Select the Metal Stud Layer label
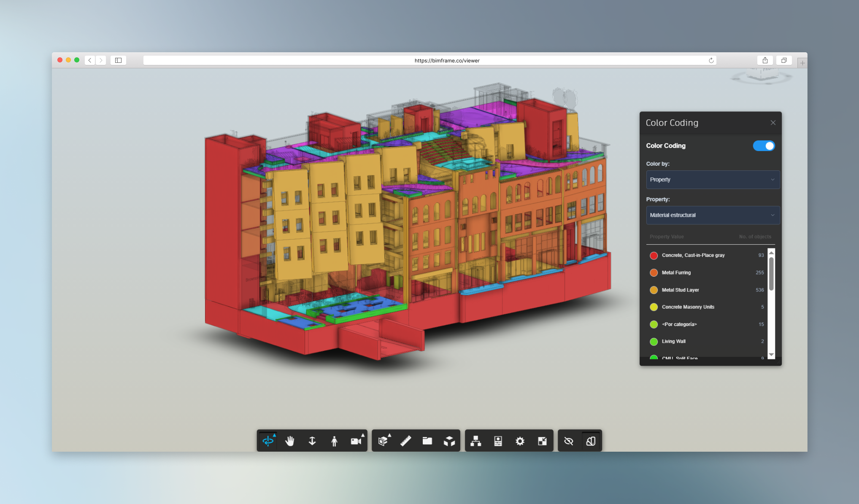Screen dimensions: 859x504 coord(680,290)
